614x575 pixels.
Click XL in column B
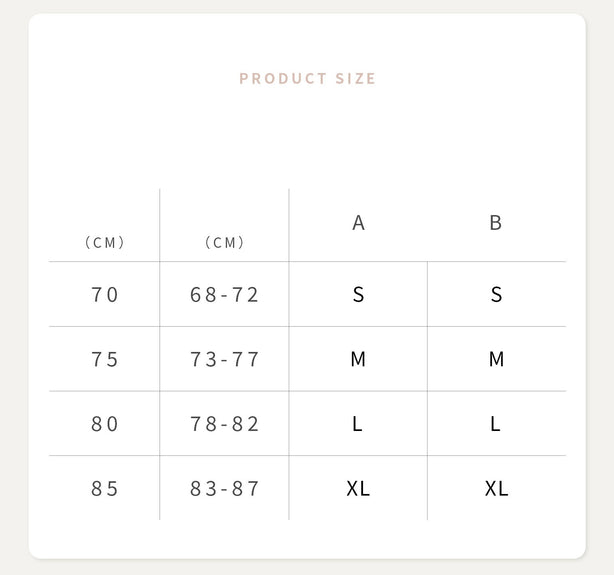[x=496, y=489]
